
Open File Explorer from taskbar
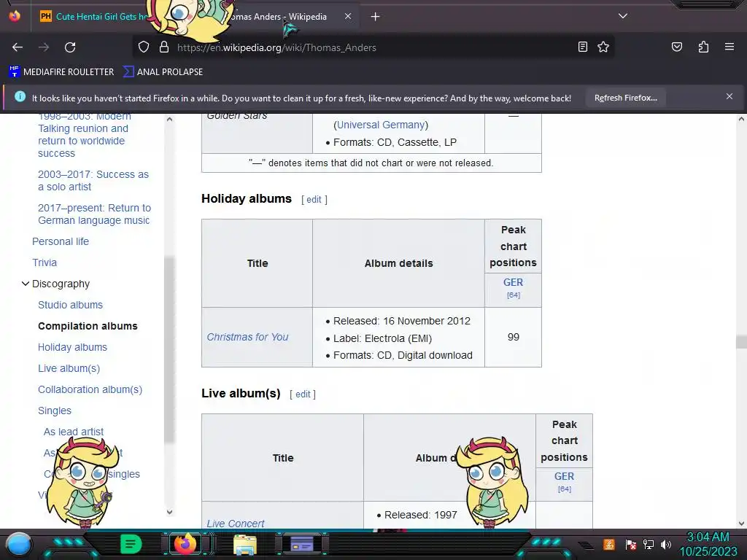click(x=245, y=545)
